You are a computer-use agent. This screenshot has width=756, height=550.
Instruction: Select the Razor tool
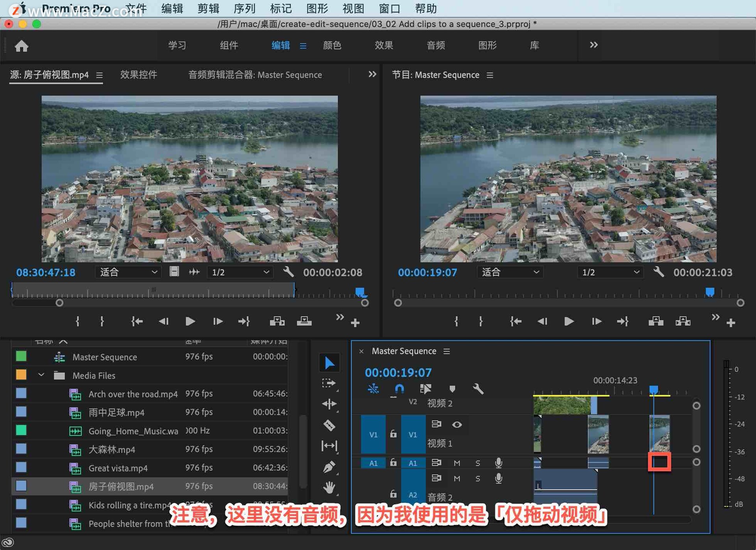click(x=329, y=425)
